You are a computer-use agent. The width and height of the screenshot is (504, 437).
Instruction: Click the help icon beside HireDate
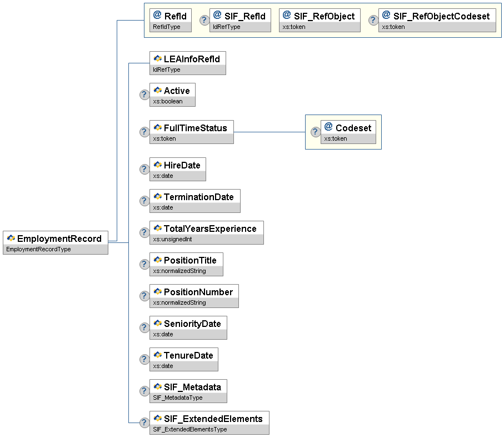144,169
